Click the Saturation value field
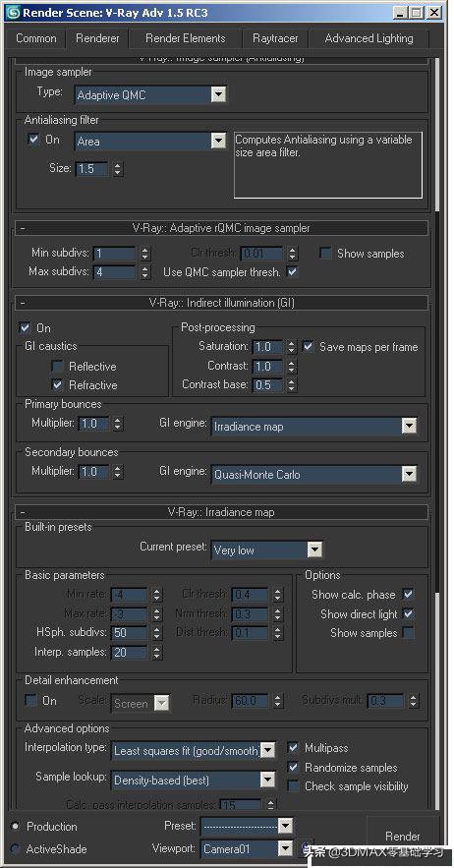The height and width of the screenshot is (868, 454). tap(268, 347)
